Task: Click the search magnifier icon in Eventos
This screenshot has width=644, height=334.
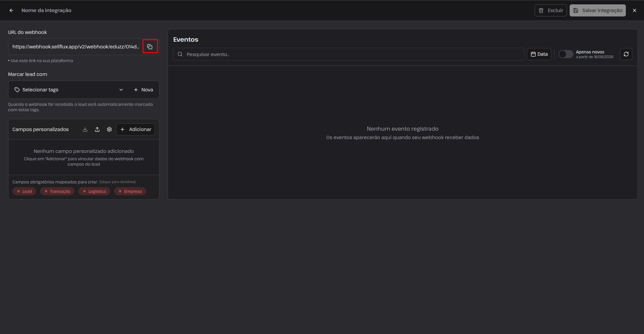Action: coord(180,54)
